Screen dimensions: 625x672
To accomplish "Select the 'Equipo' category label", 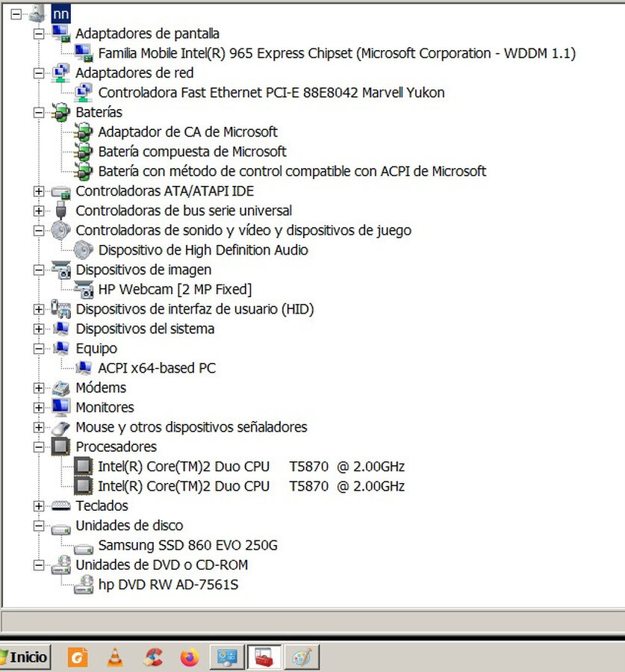I will [96, 349].
